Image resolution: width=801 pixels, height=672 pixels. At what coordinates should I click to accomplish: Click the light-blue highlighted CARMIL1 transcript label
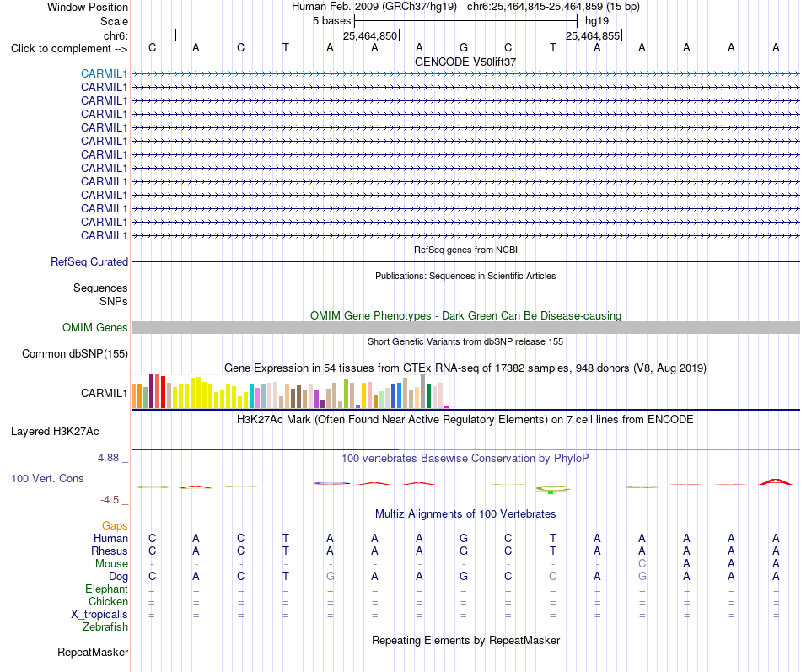(104, 73)
